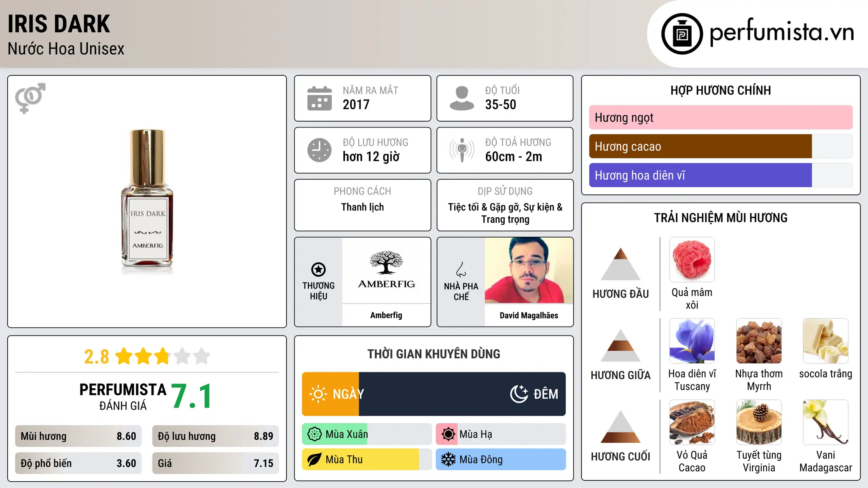Click the IRIS DARK page title

[59, 24]
